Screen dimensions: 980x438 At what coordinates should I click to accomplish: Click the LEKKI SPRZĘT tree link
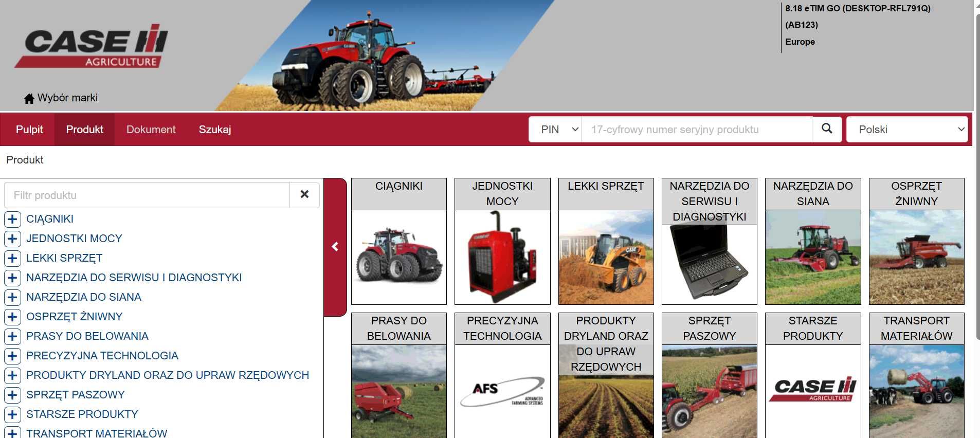[x=64, y=258]
